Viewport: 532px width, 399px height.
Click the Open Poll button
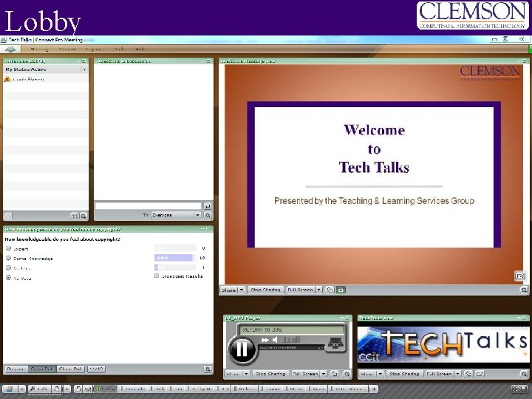[41, 369]
